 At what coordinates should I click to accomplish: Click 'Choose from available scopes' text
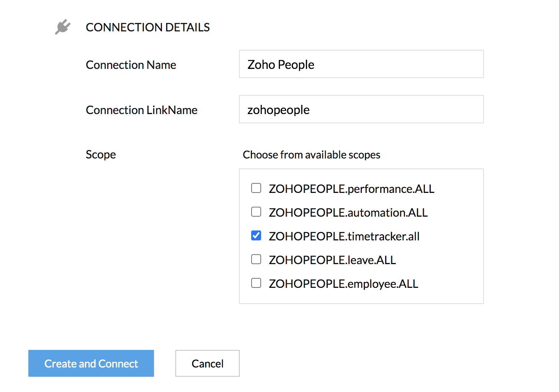[x=312, y=155]
